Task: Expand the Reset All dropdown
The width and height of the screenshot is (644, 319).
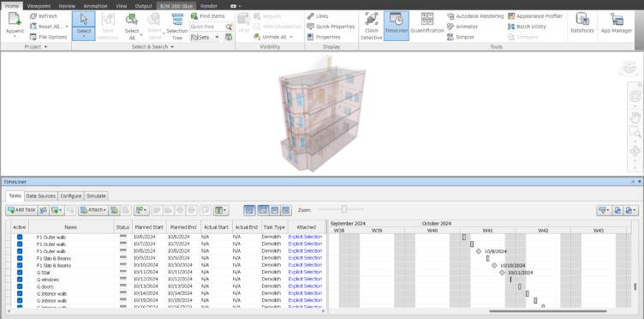Action: [67, 27]
